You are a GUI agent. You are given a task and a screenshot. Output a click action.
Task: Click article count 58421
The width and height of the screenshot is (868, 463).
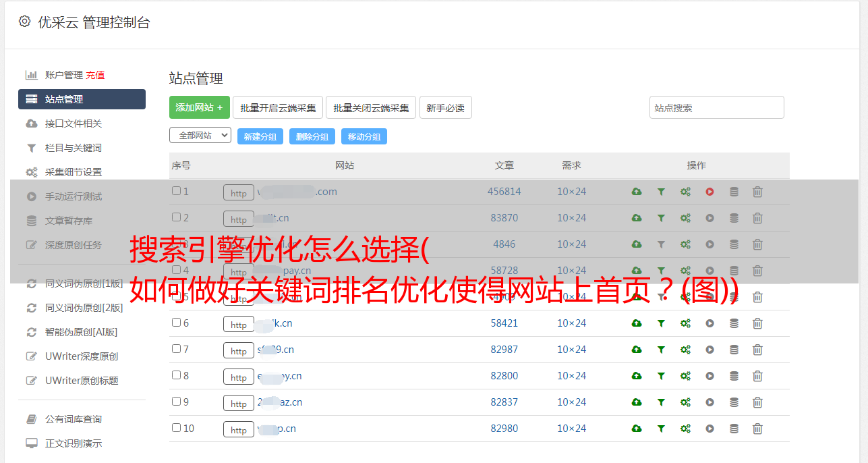coord(504,323)
